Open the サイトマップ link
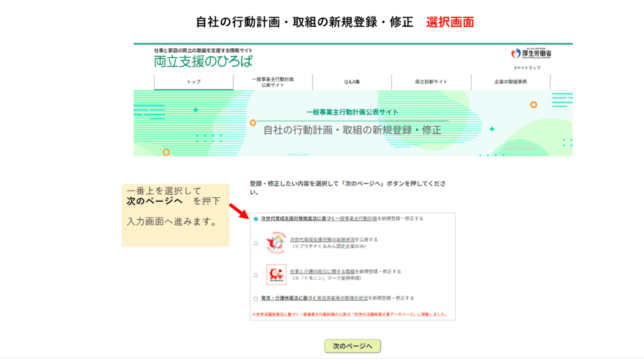 [x=529, y=67]
